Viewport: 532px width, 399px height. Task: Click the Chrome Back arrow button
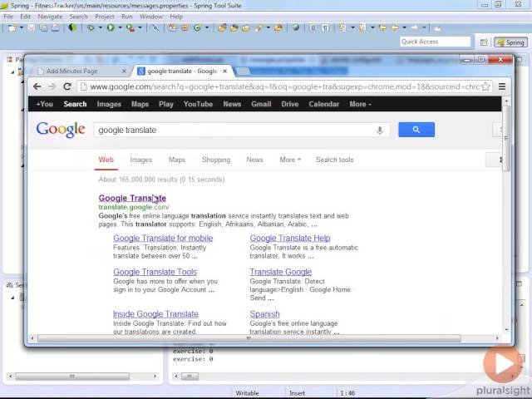37,86
